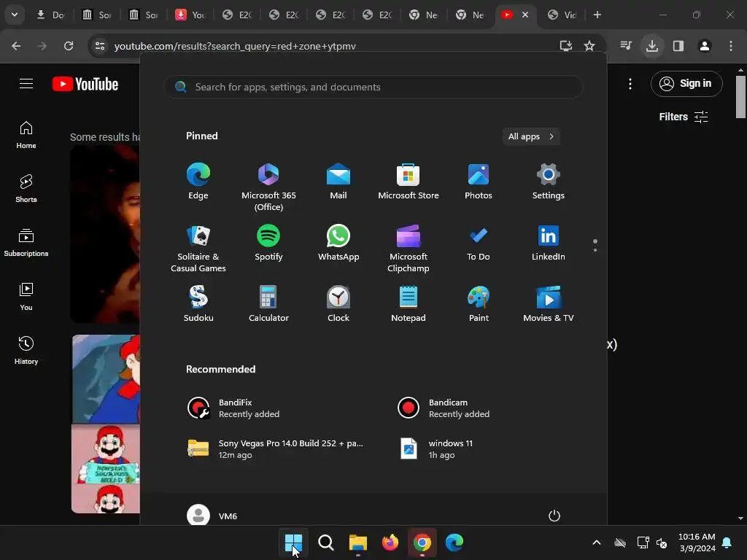Open taskbar Search
Viewport: 747px width, 560px height.
click(326, 542)
